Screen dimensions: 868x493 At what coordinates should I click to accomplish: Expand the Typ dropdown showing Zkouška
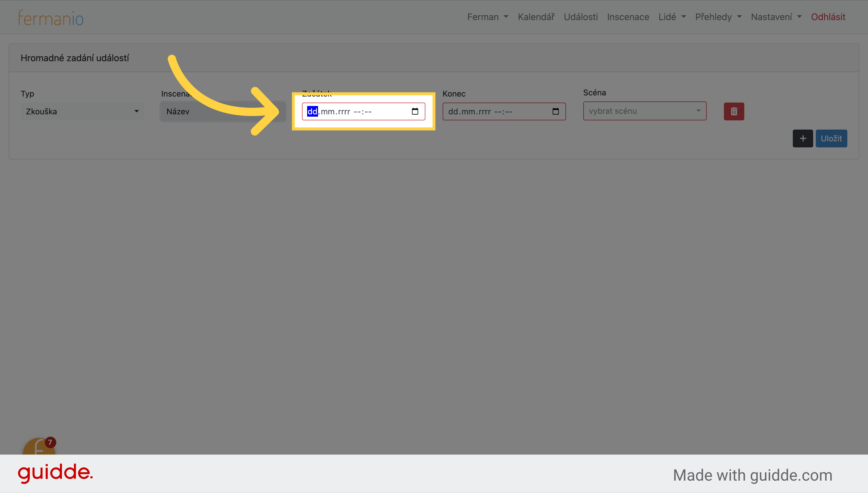pos(82,111)
